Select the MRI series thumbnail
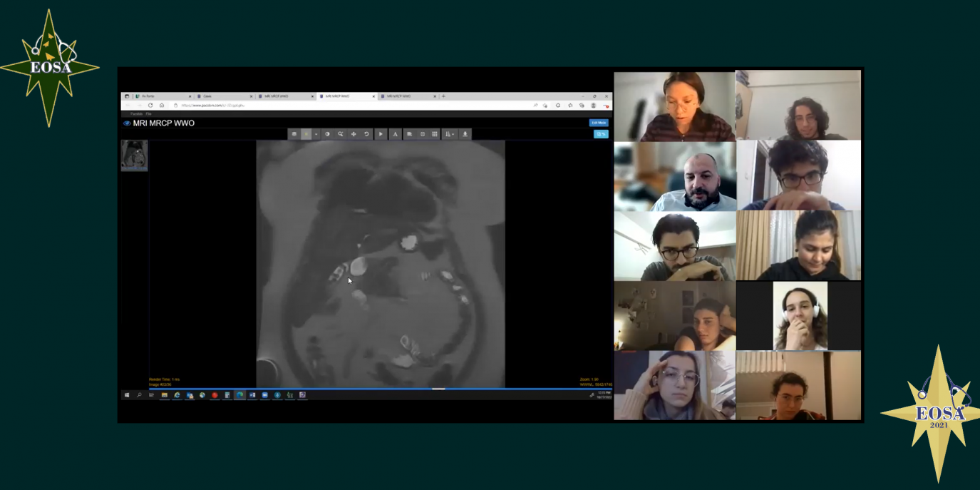This screenshot has width=980, height=490. [134, 155]
